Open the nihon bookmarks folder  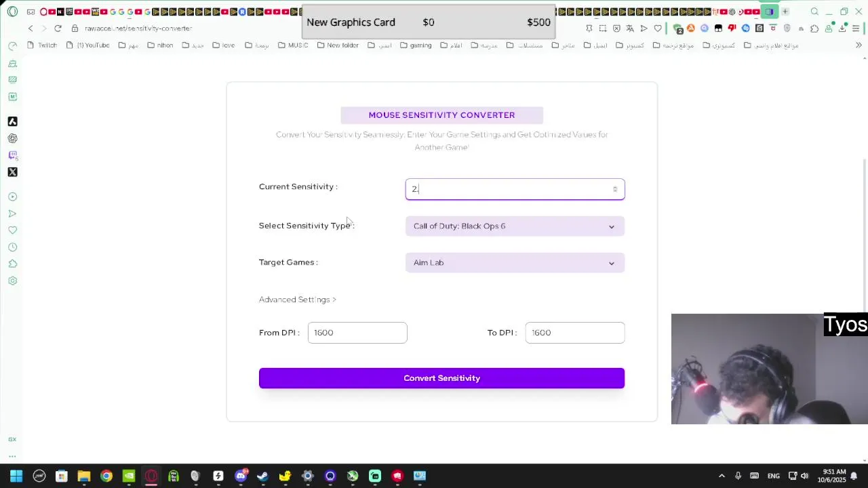tap(159, 45)
